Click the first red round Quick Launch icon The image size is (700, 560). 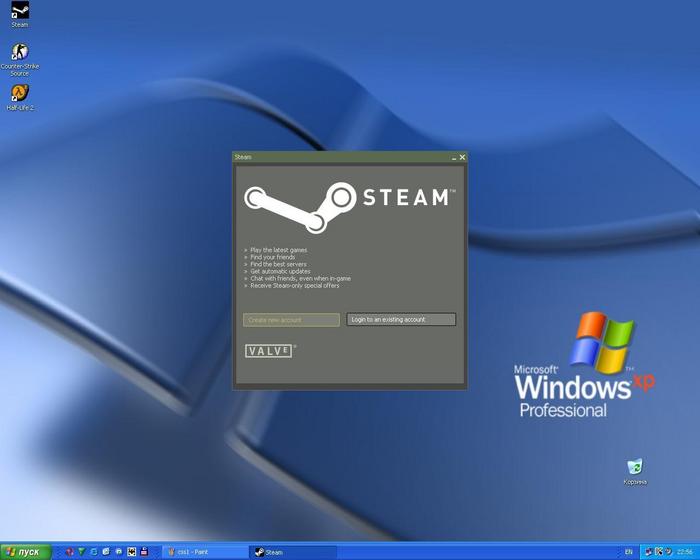(69, 552)
